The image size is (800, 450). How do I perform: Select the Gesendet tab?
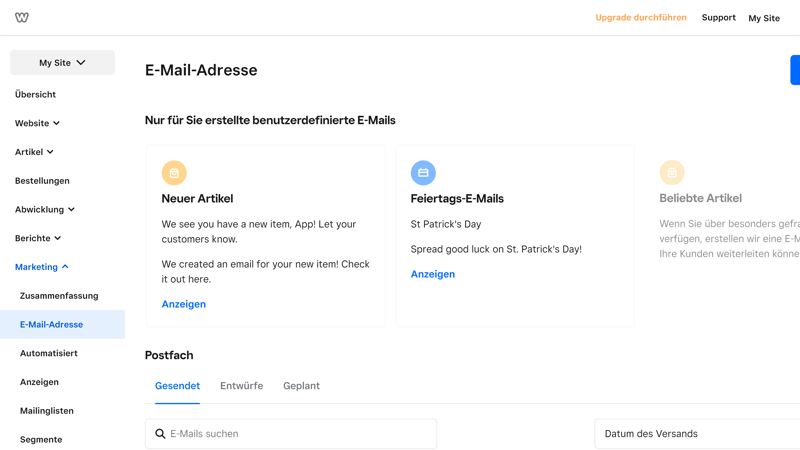pos(177,386)
